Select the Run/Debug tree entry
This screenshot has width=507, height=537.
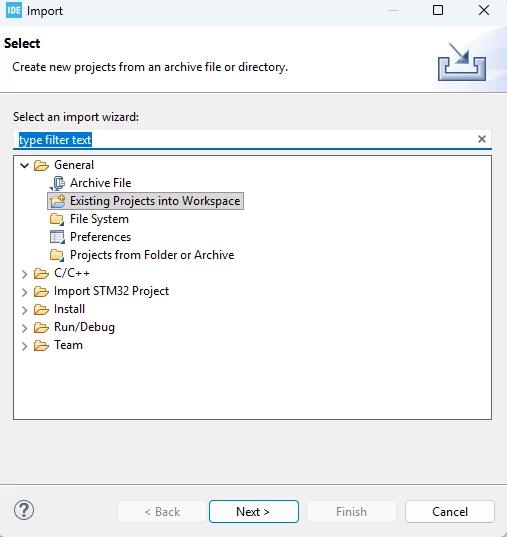click(x=84, y=327)
